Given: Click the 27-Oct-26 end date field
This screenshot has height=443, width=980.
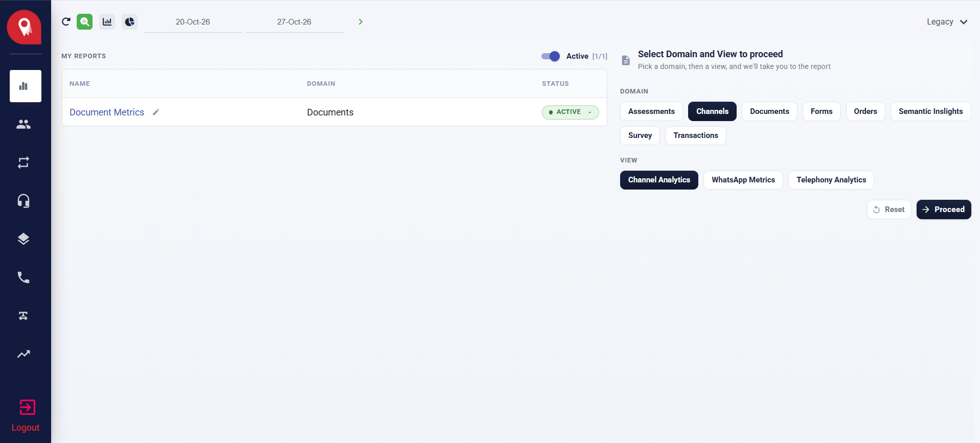Looking at the screenshot, I should 294,22.
